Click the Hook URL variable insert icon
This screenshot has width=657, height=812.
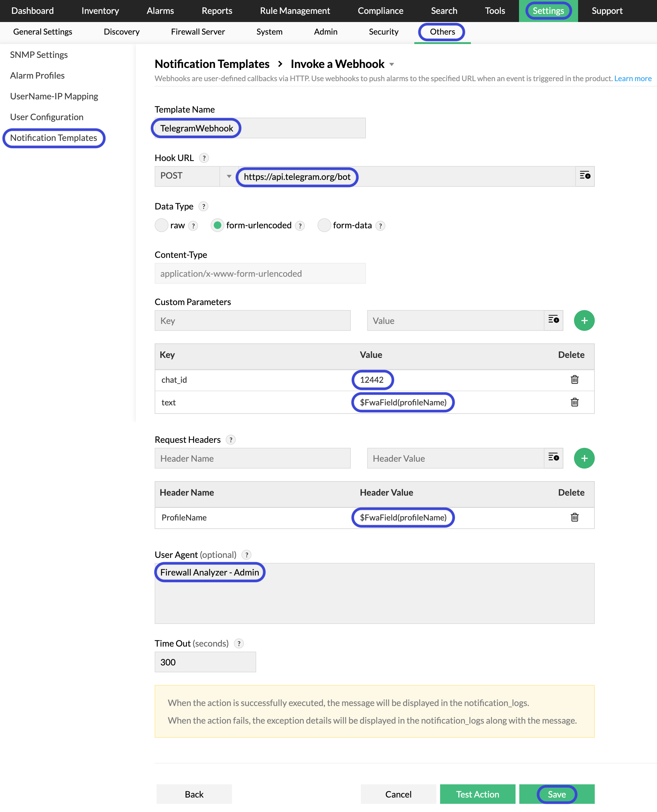click(x=584, y=176)
